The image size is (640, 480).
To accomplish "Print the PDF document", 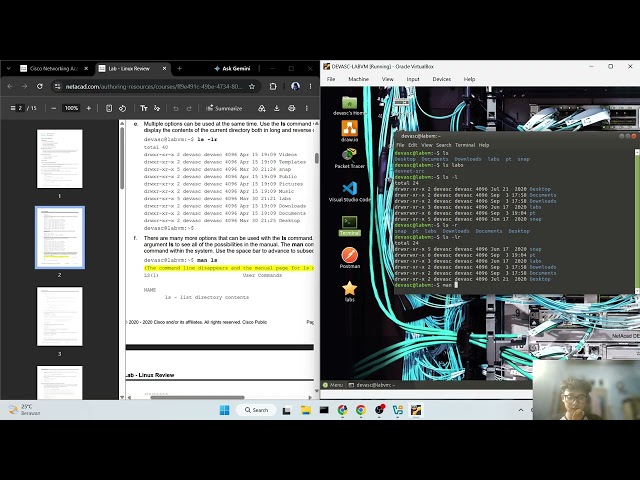I will 291,108.
